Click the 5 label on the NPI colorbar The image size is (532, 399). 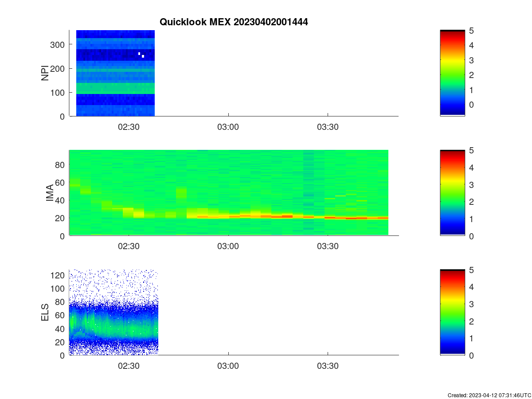pos(471,31)
